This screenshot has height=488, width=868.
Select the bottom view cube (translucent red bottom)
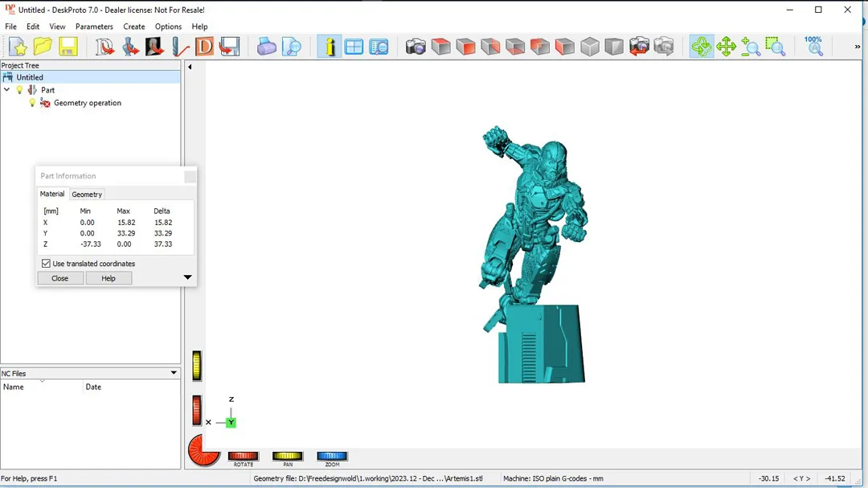coord(515,47)
